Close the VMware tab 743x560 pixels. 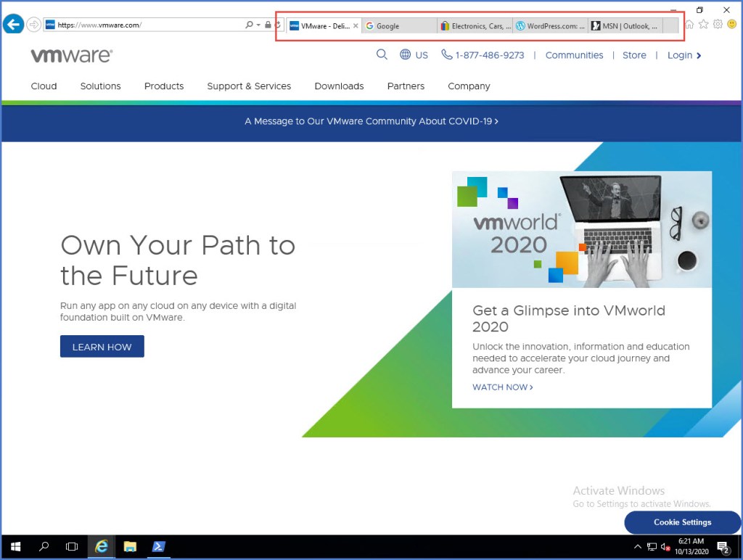(x=356, y=26)
